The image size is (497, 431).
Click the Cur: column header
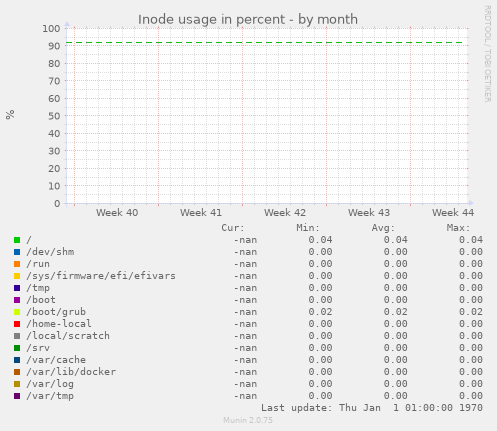(233, 228)
